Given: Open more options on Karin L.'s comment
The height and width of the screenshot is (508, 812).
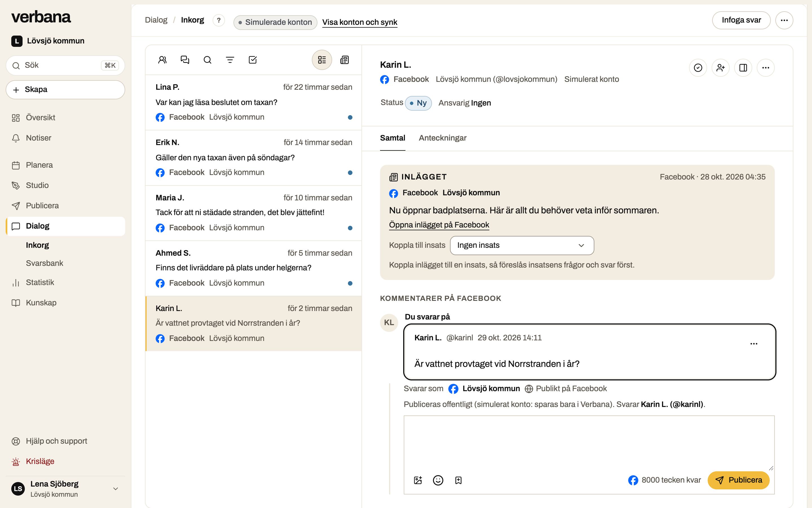Looking at the screenshot, I should pyautogui.click(x=754, y=344).
